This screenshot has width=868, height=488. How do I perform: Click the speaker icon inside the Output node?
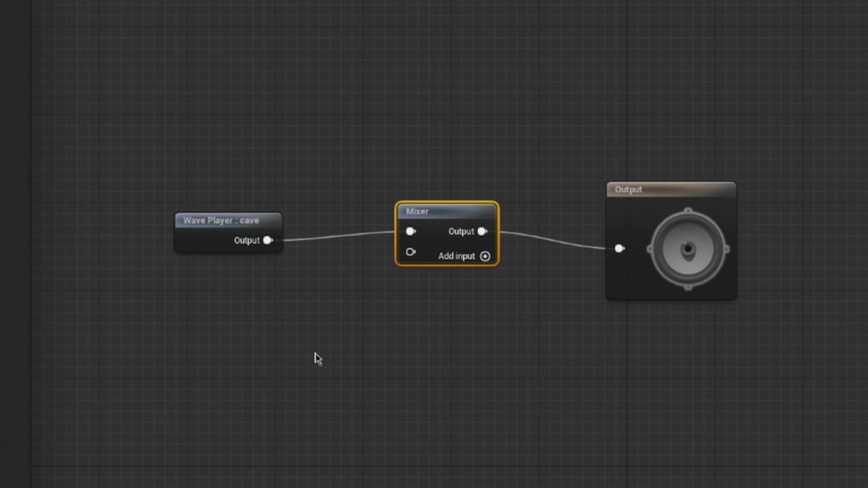click(x=689, y=249)
